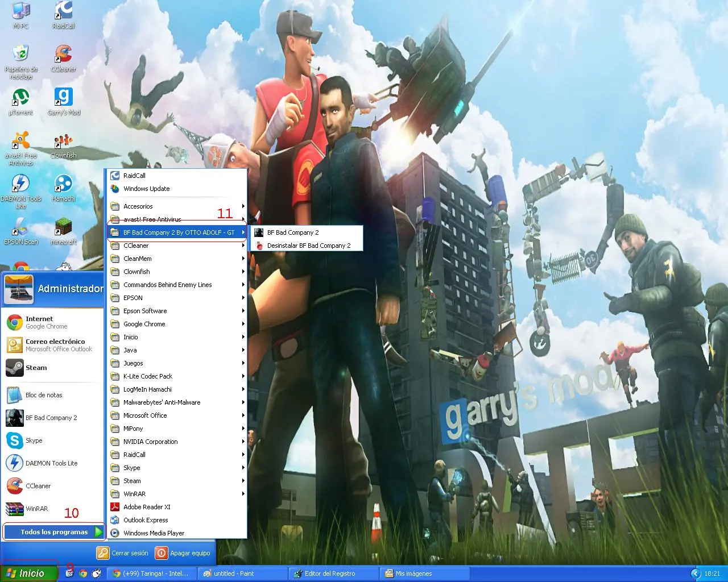
Task: Click the Apagar equipo button
Action: point(183,553)
